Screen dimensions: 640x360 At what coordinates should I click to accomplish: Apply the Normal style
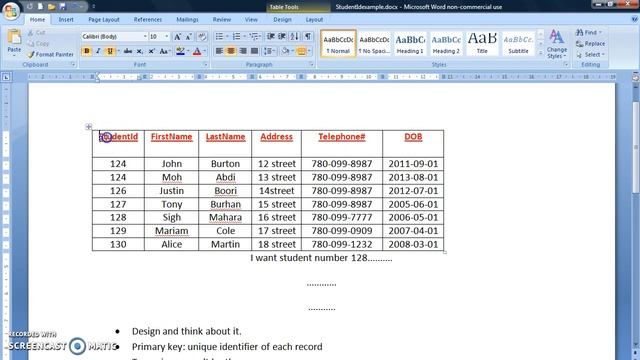(338, 44)
